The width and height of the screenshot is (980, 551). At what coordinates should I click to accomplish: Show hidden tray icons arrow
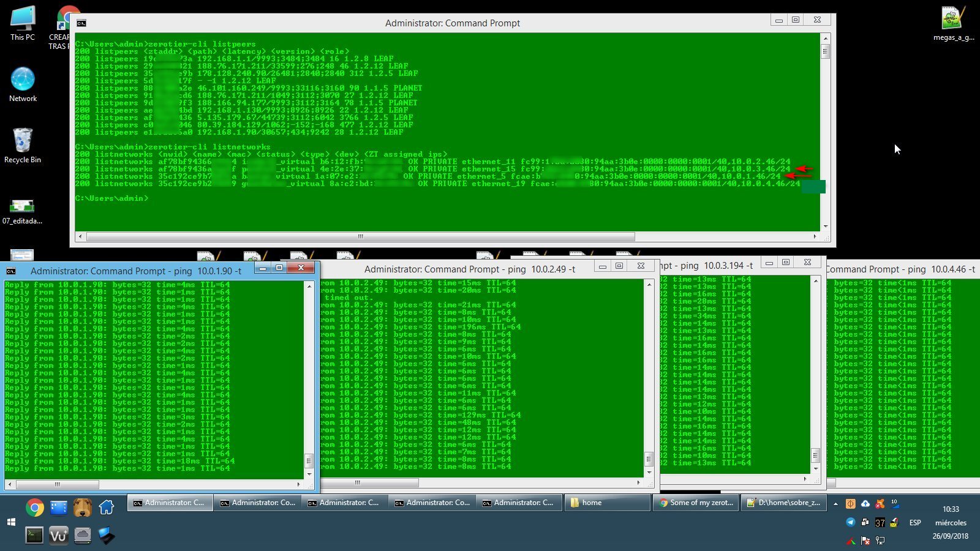(835, 504)
